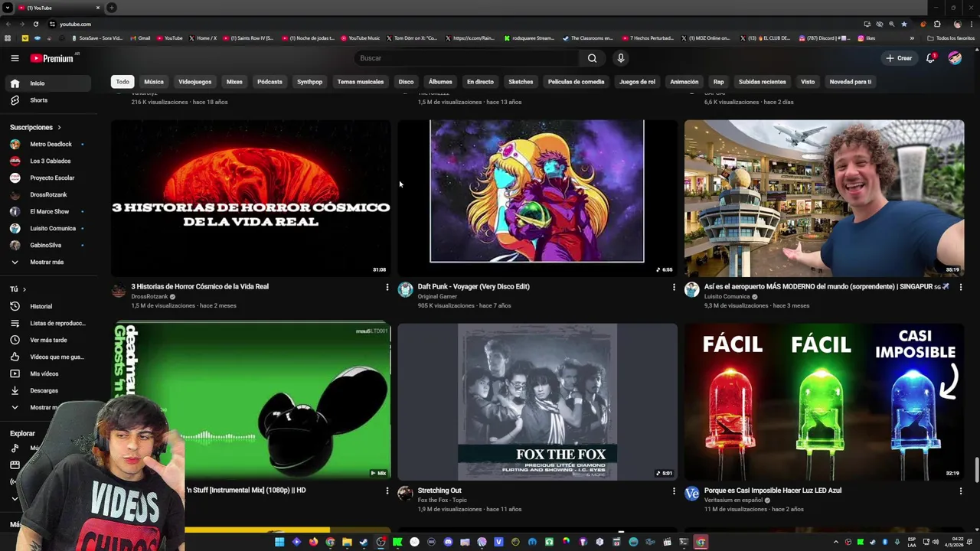Select the Películas de comedia chip

tap(576, 82)
